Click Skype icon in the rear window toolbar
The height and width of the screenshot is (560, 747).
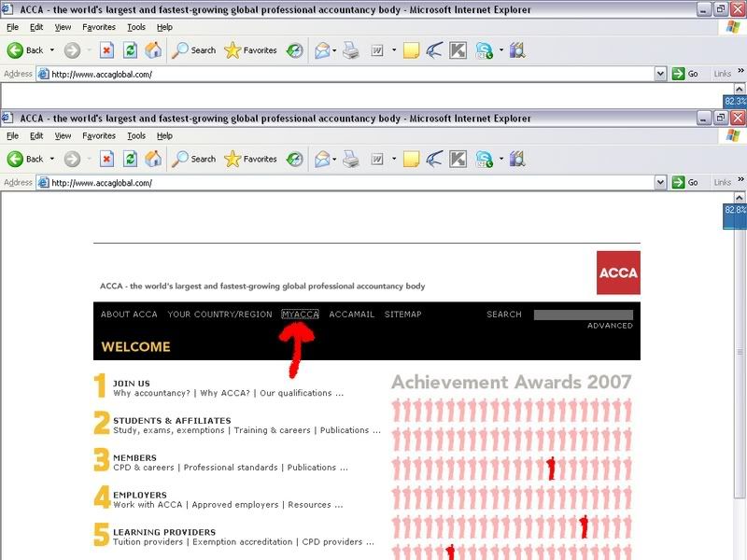(485, 50)
